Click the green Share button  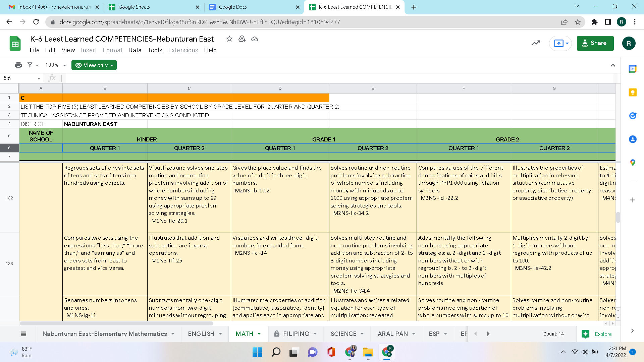[x=595, y=43]
